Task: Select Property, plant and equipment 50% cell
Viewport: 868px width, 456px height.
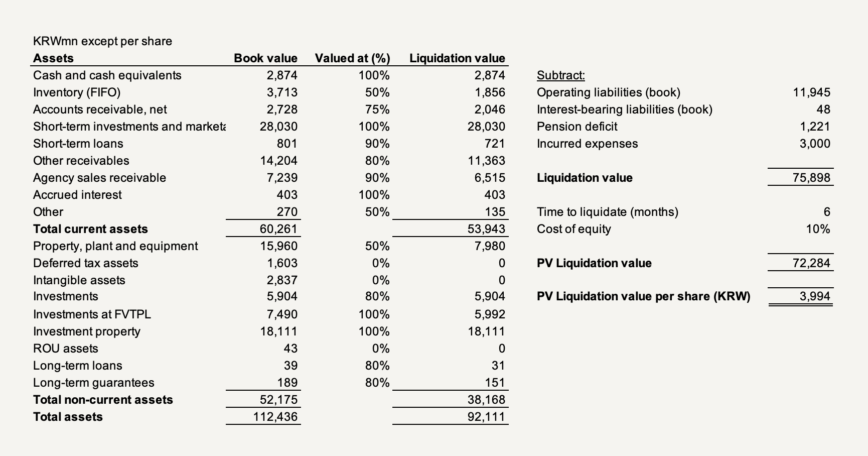Action: tap(377, 246)
